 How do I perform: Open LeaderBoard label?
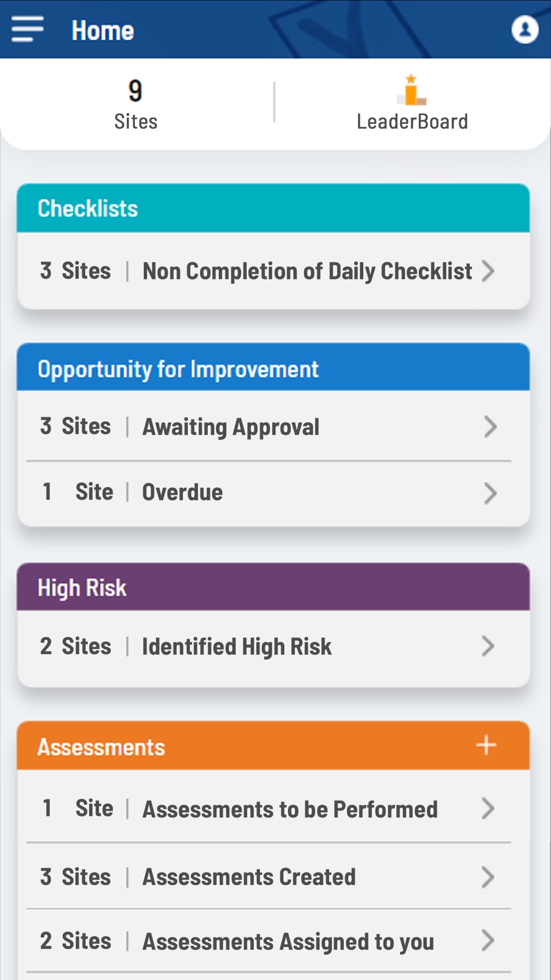[412, 122]
